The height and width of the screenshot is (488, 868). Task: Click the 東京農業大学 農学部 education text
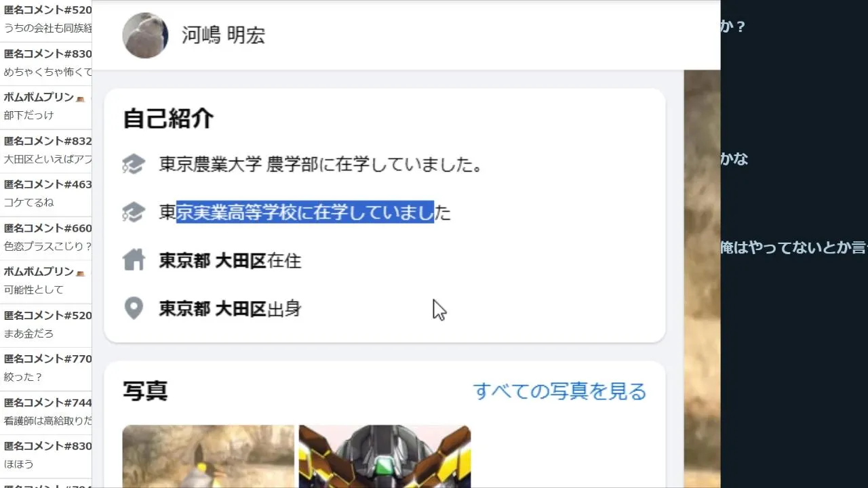pos(238,164)
